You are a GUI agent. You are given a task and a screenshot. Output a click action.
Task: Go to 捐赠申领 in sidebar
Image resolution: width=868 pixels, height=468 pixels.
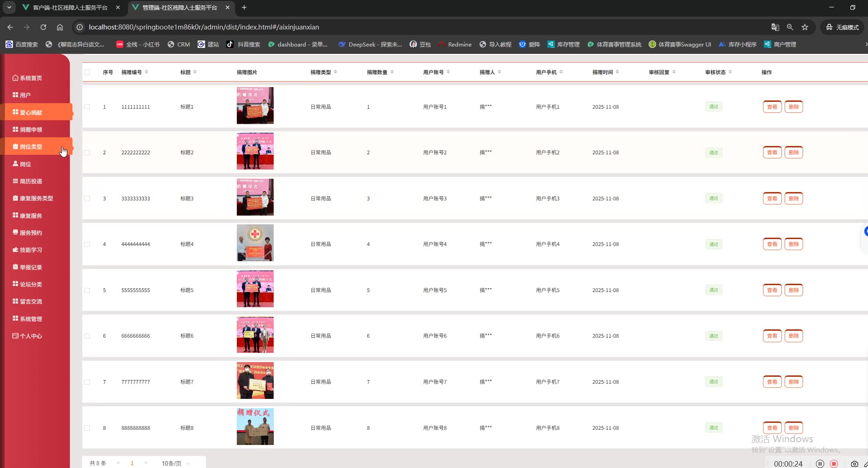tap(27, 129)
